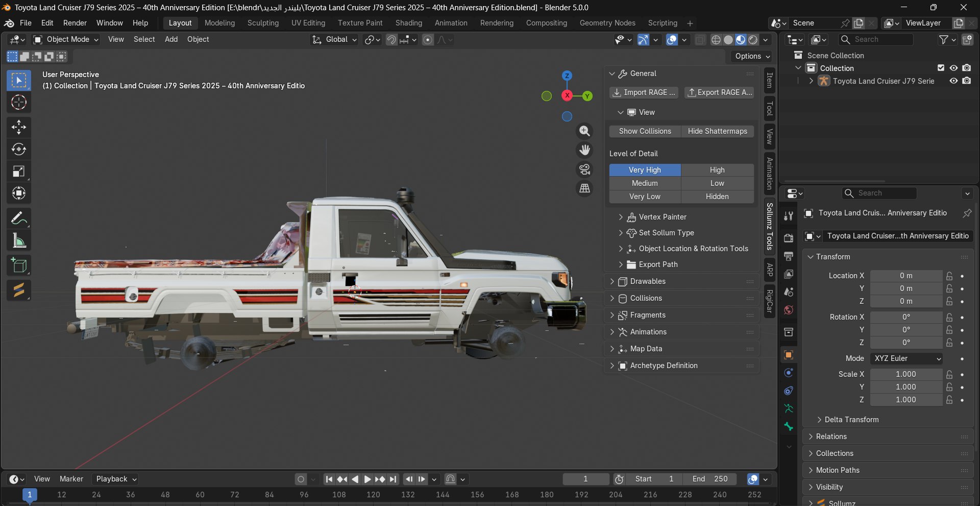Open the Render menu
Viewport: 980px width, 506px height.
[75, 23]
